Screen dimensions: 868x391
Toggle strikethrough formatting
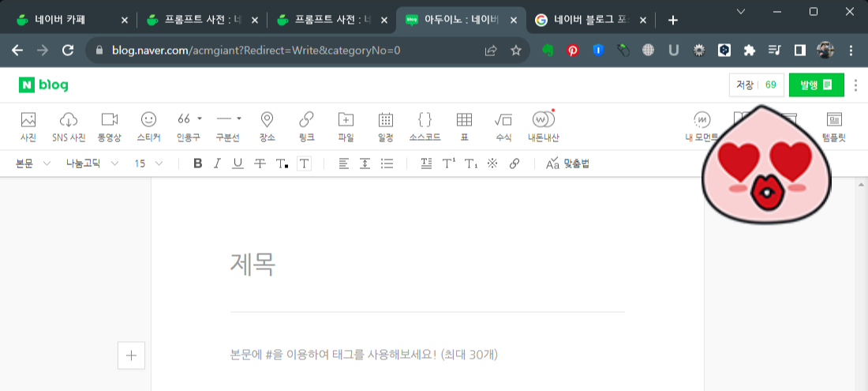(260, 164)
